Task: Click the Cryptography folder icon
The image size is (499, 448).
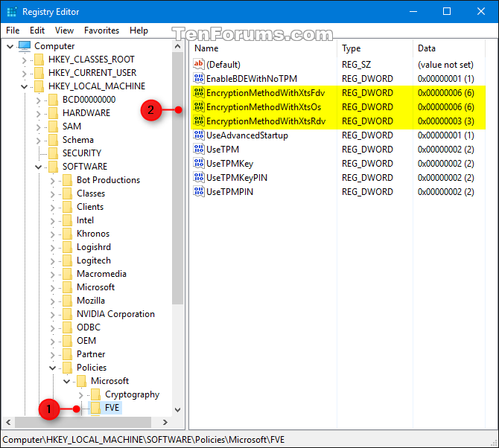Action: click(x=96, y=394)
